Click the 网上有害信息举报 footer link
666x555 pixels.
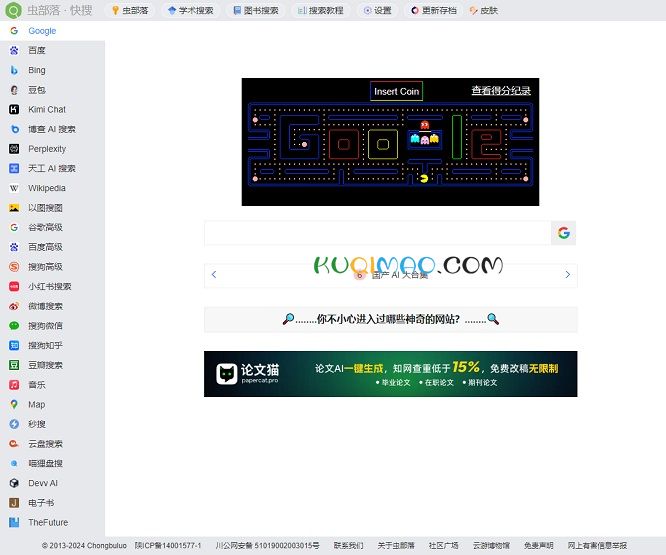coord(598,545)
